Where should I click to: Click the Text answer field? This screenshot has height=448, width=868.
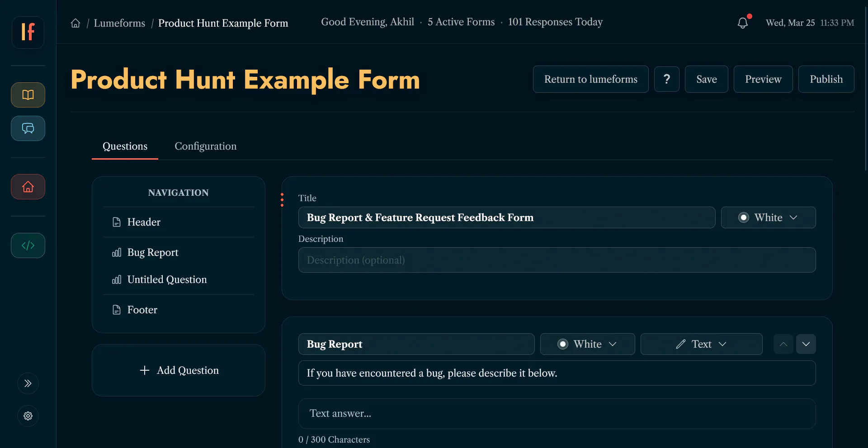click(x=557, y=414)
